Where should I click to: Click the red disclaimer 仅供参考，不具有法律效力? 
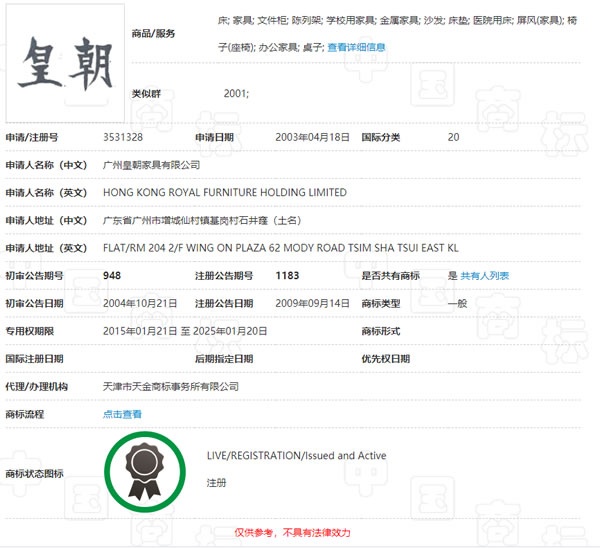pos(292,533)
